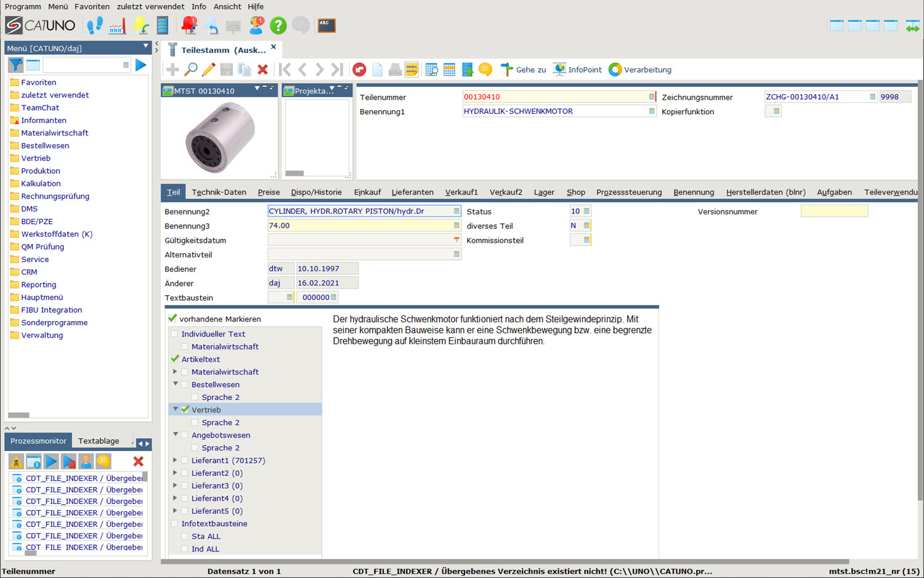Enable the Infotextbausteine checkbox
The width and height of the screenshot is (924, 578).
pos(174,524)
